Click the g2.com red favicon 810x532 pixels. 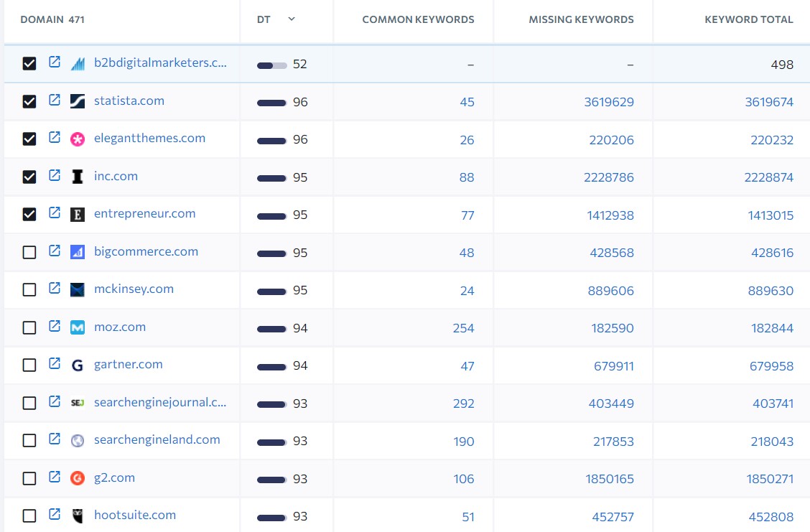[78, 478]
